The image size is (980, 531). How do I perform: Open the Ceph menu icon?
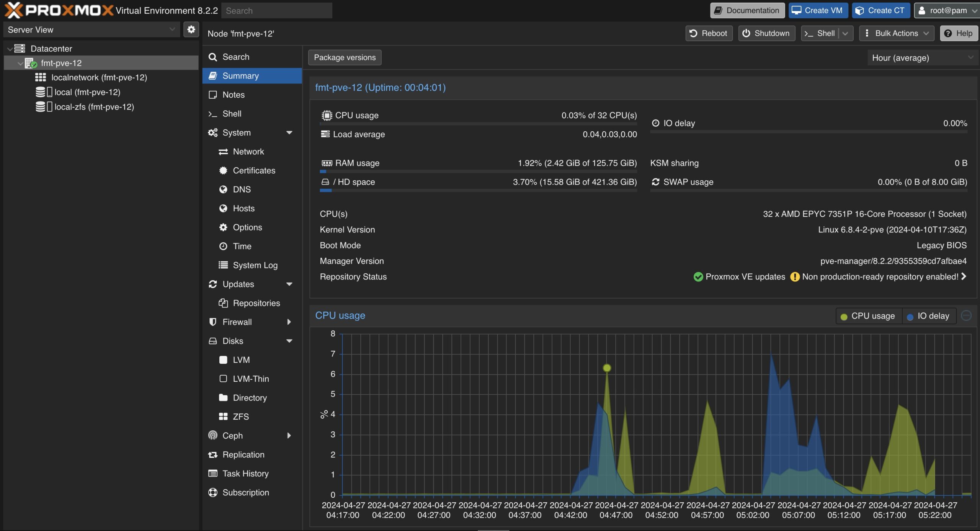coord(213,436)
